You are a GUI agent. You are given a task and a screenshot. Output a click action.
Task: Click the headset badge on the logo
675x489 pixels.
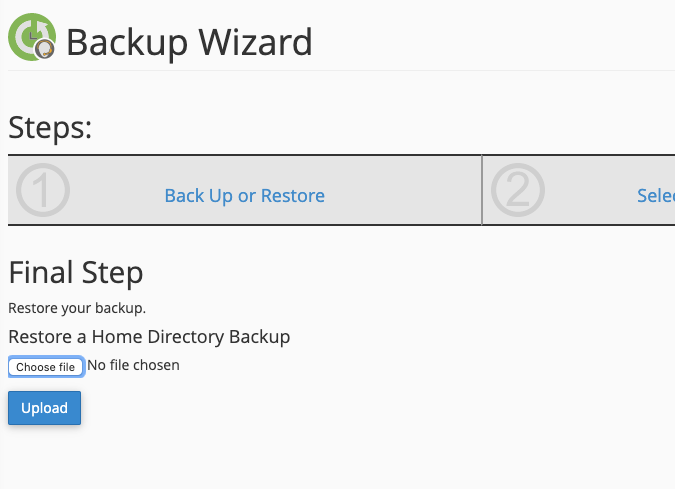pos(44,48)
